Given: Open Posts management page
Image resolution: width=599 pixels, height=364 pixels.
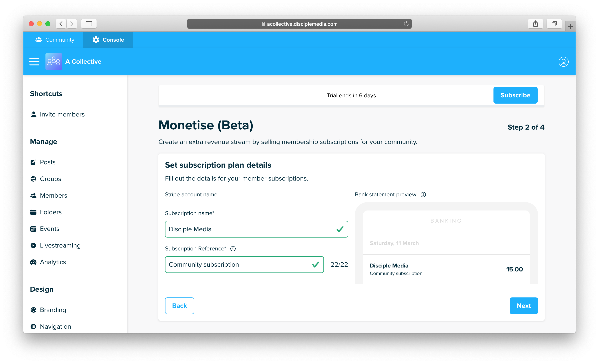Looking at the screenshot, I should tap(43, 162).
